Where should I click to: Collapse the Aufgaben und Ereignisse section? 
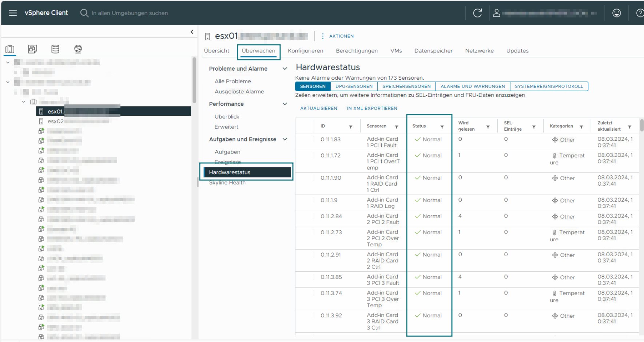[x=285, y=139]
